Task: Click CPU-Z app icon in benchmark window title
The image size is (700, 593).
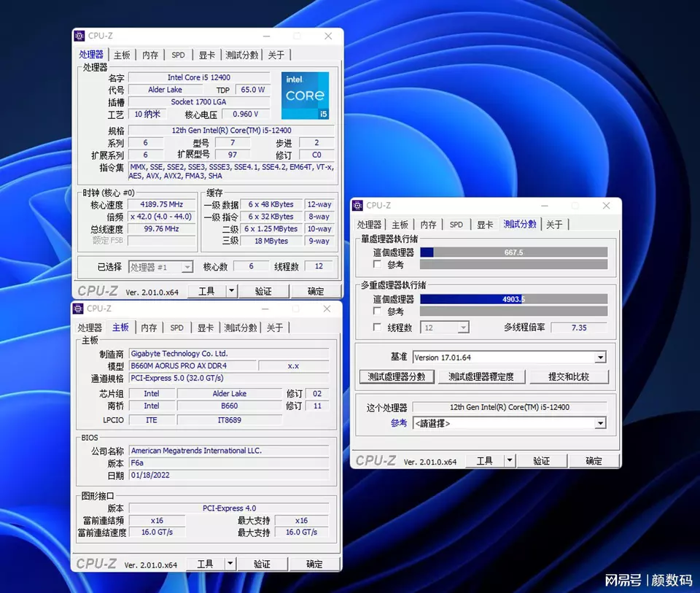Action: [357, 206]
